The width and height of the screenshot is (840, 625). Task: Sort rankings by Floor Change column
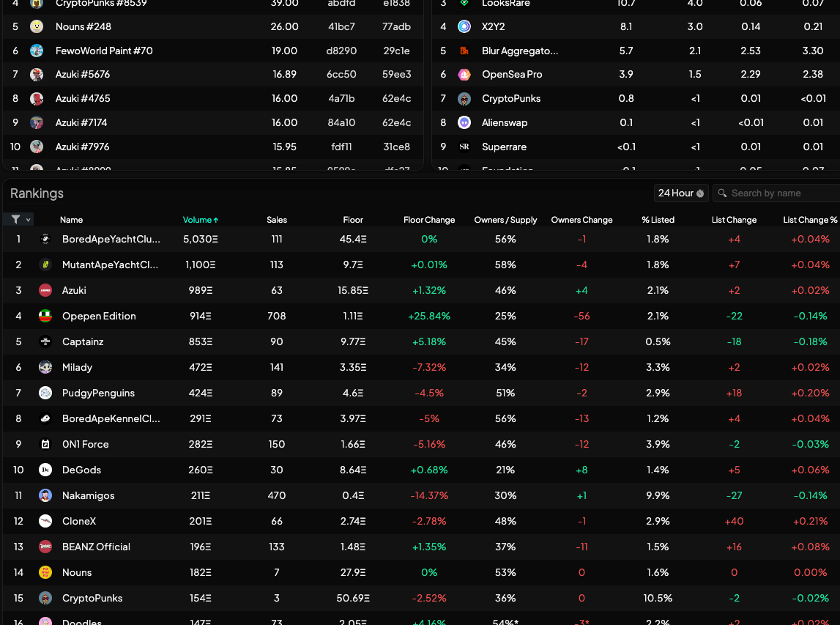tap(428, 220)
